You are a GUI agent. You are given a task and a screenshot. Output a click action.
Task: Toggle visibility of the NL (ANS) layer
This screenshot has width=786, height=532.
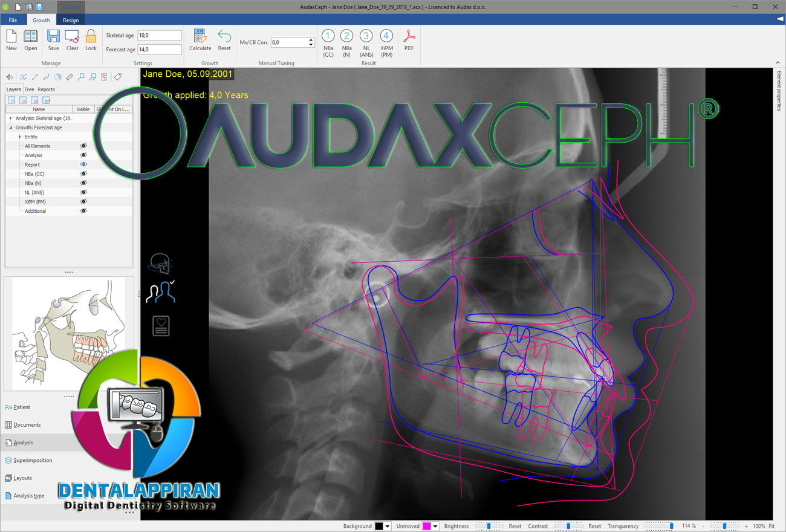click(x=83, y=192)
